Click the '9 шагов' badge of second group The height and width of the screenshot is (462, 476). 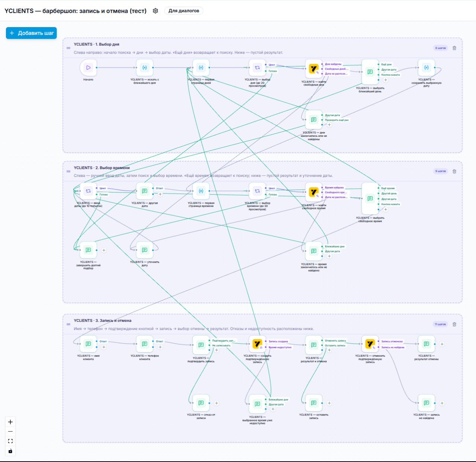click(440, 171)
